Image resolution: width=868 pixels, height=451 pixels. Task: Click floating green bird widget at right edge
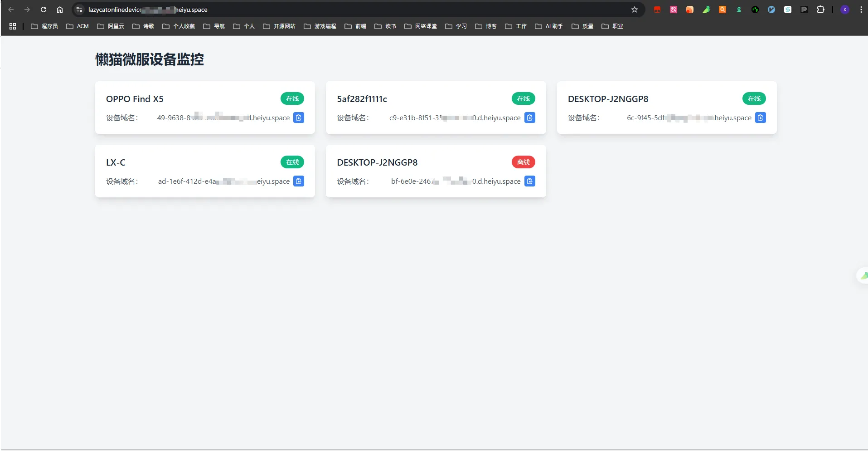(x=863, y=275)
